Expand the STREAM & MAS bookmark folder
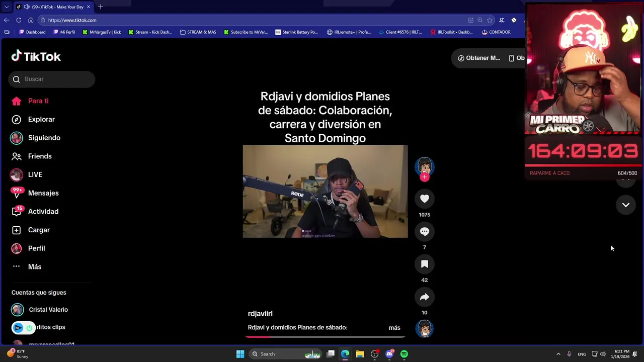644x362 pixels. [x=198, y=32]
